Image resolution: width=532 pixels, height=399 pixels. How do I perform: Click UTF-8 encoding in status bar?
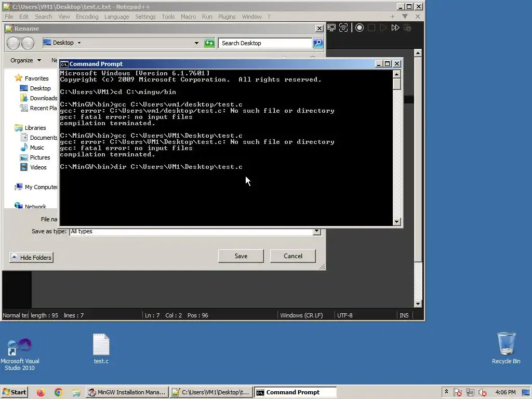pyautogui.click(x=345, y=315)
